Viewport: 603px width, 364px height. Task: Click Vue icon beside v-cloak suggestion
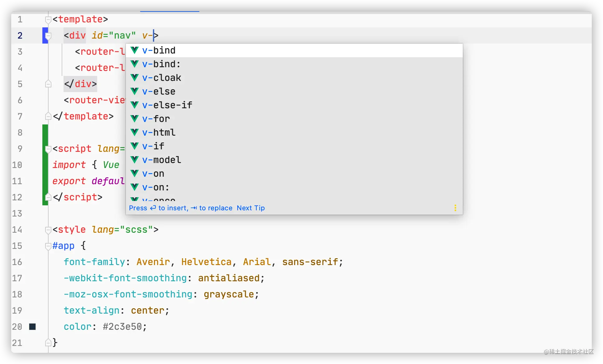click(135, 77)
